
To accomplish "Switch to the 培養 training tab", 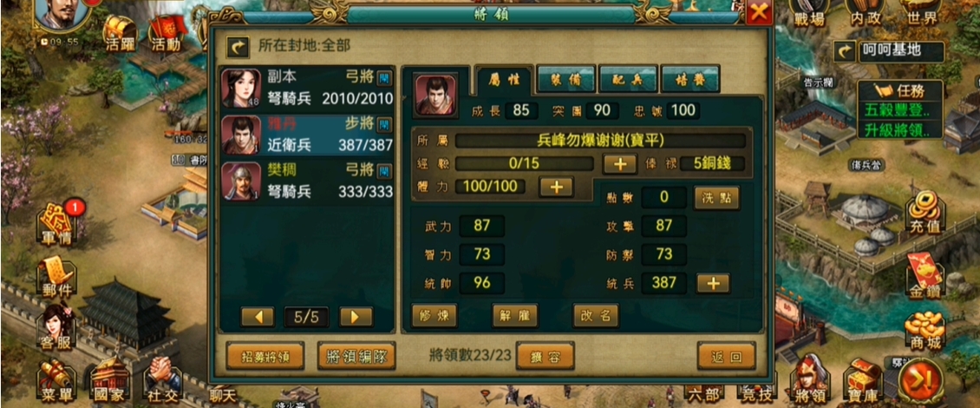I will coord(690,80).
